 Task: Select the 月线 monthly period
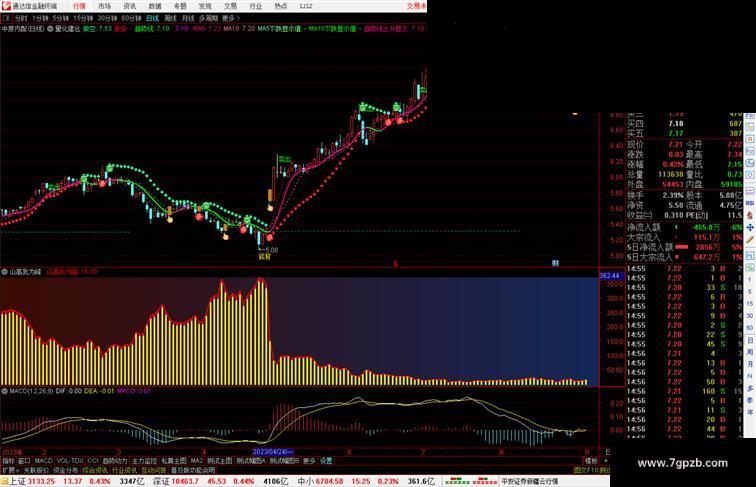188,18
